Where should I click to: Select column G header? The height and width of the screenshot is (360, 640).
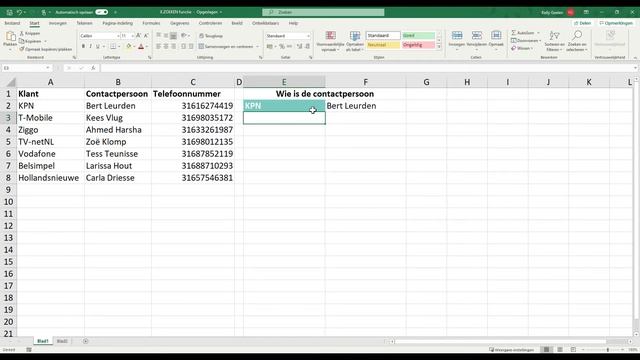[x=426, y=82]
